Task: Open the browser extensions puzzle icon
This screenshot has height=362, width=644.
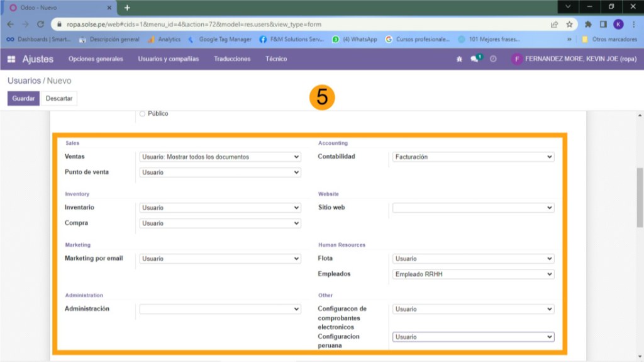Action: pyautogui.click(x=588, y=25)
